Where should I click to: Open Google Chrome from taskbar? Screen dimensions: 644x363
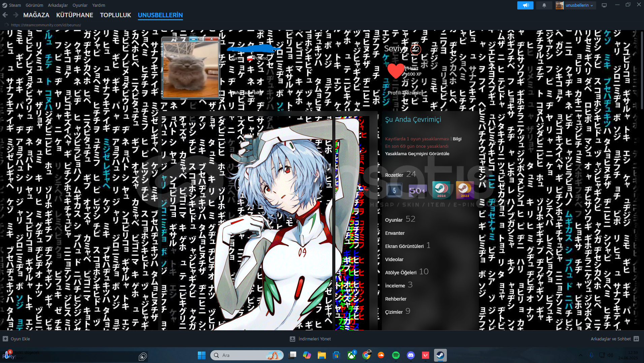(366, 355)
